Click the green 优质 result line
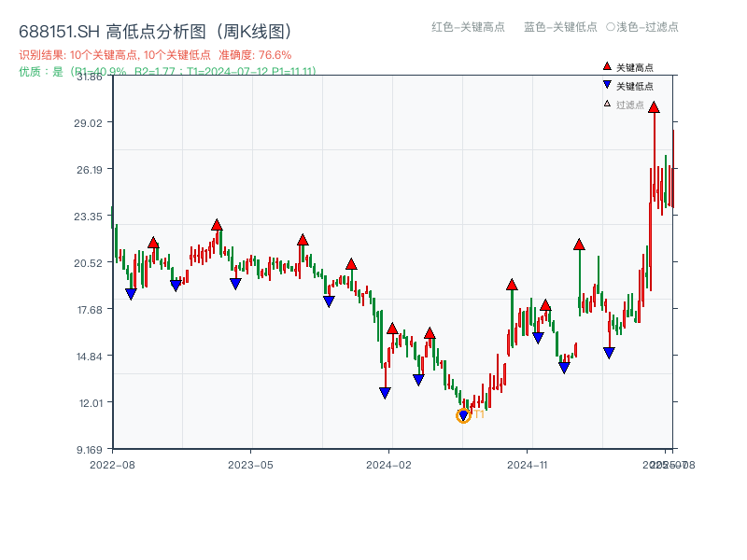This screenshot has height=560, width=747. [x=167, y=72]
